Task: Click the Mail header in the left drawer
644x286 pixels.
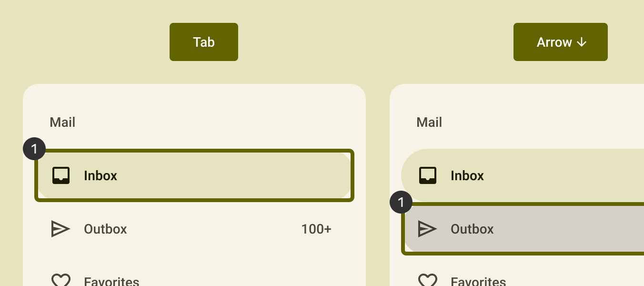Action: point(62,122)
